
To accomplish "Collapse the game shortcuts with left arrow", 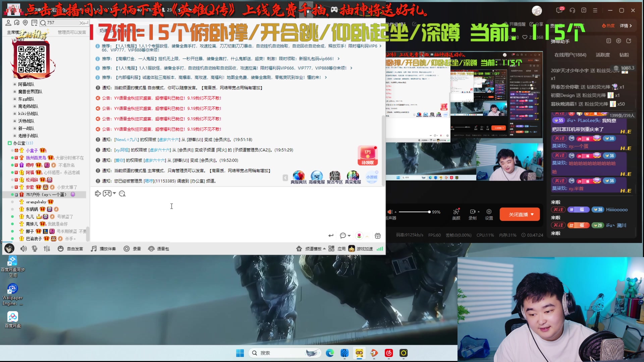I will coord(285,178).
